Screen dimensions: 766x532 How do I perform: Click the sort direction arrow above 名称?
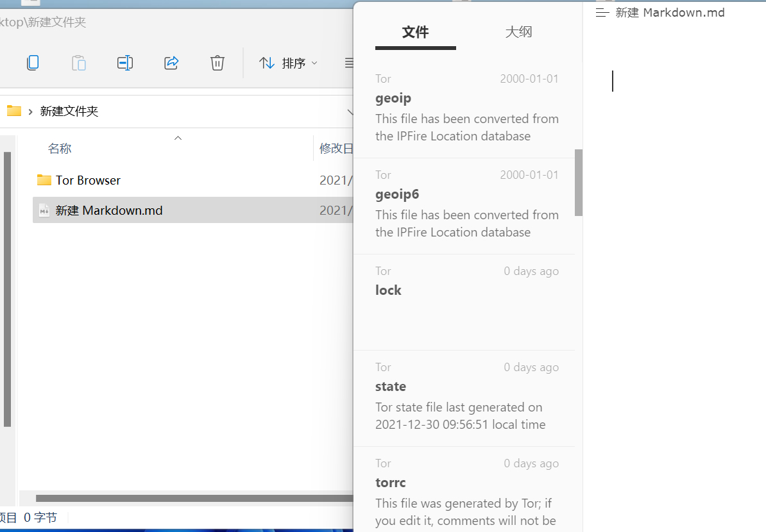pos(178,138)
